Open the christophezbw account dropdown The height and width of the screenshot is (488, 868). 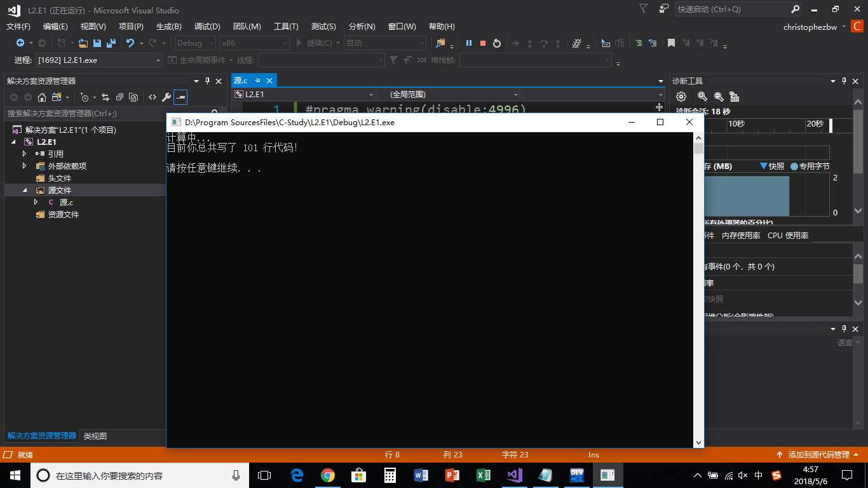[x=815, y=27]
